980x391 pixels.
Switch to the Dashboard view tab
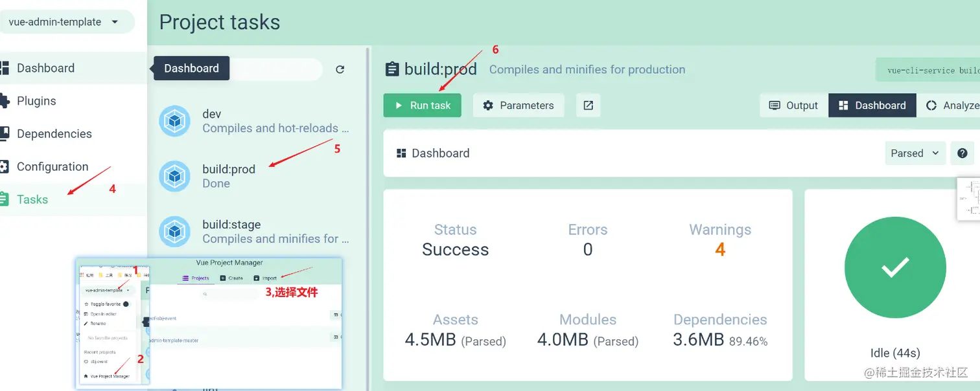point(872,106)
